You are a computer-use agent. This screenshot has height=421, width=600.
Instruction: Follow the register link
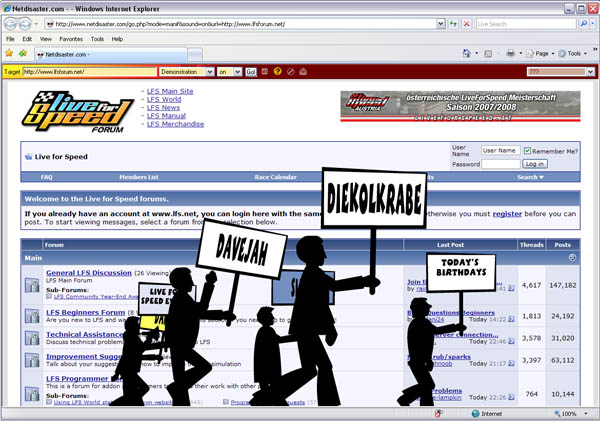point(507,214)
